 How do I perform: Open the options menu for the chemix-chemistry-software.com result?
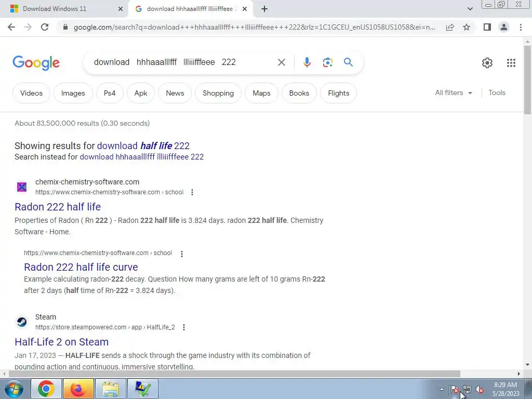click(x=192, y=192)
